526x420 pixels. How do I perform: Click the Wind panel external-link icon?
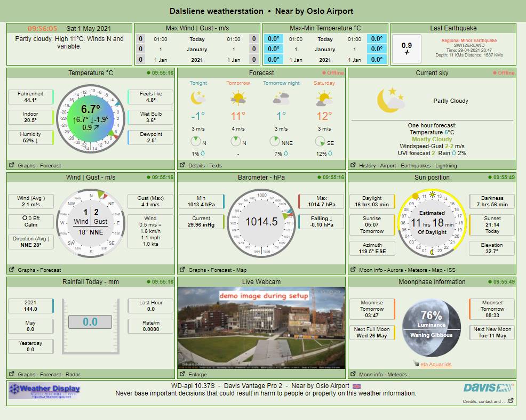coord(11,270)
